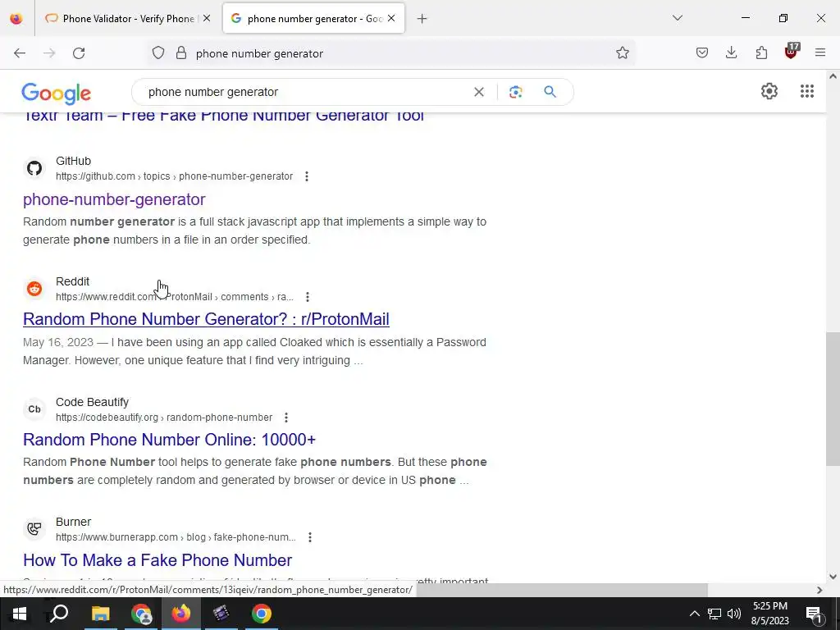Open the Firefox hamburger menu
The height and width of the screenshot is (630, 840).
pyautogui.click(x=820, y=52)
